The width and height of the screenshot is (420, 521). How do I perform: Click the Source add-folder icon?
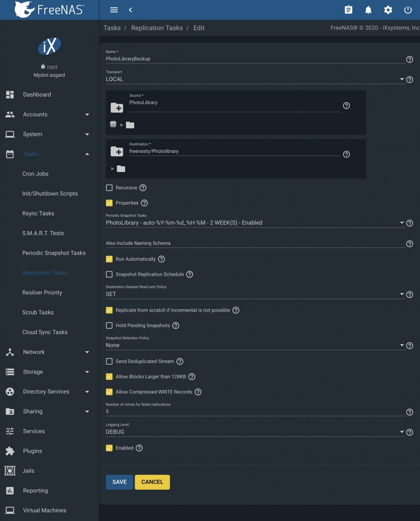[116, 108]
